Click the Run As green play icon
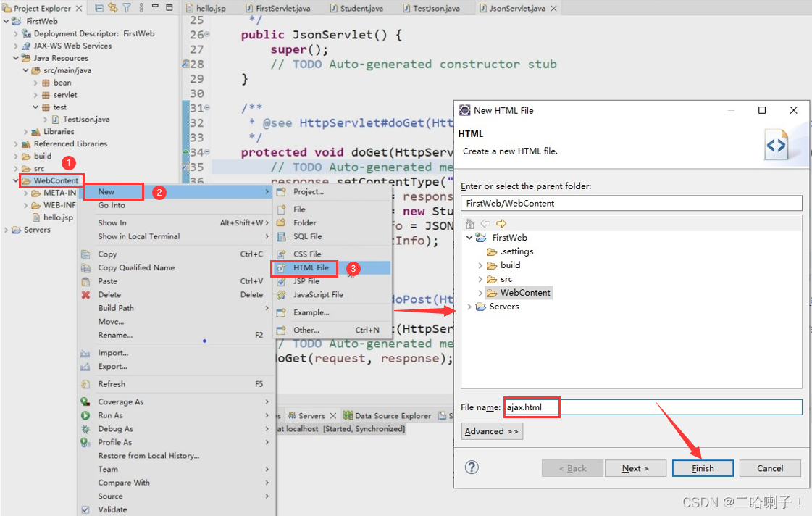The height and width of the screenshot is (516, 812). [x=85, y=415]
